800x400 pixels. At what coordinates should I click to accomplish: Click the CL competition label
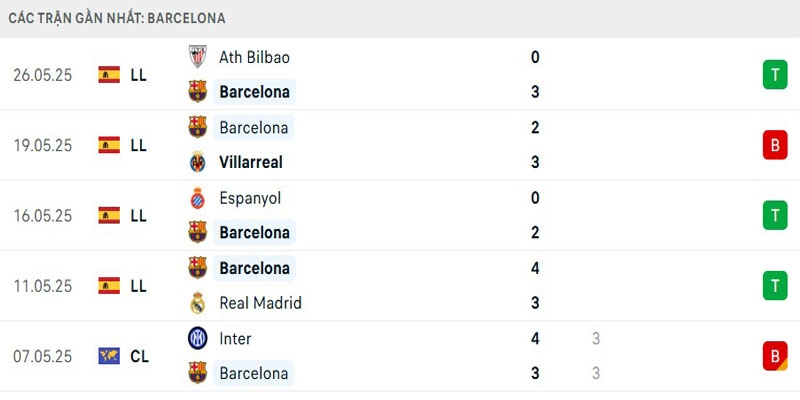[x=139, y=356]
